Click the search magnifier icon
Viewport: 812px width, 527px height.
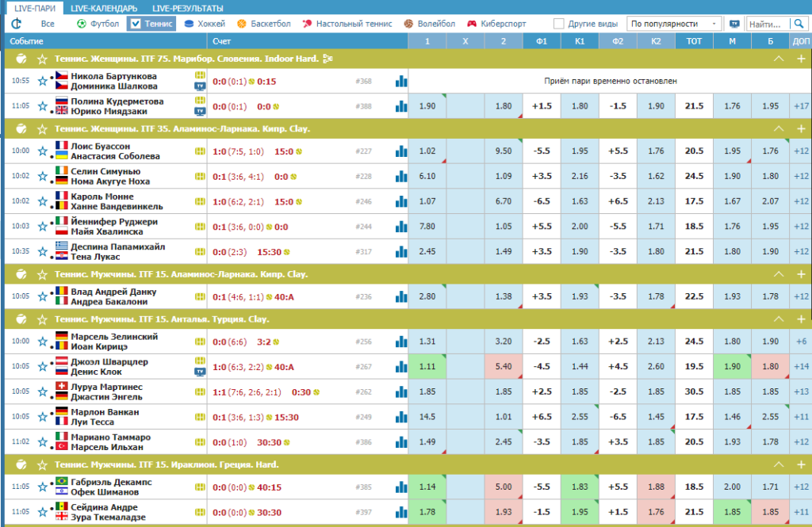tap(799, 24)
